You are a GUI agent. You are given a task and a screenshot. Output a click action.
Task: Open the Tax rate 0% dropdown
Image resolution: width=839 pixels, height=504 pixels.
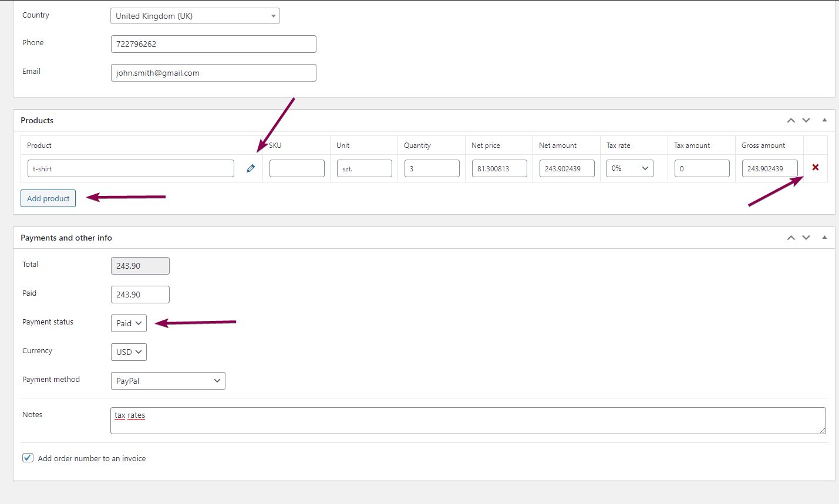630,168
